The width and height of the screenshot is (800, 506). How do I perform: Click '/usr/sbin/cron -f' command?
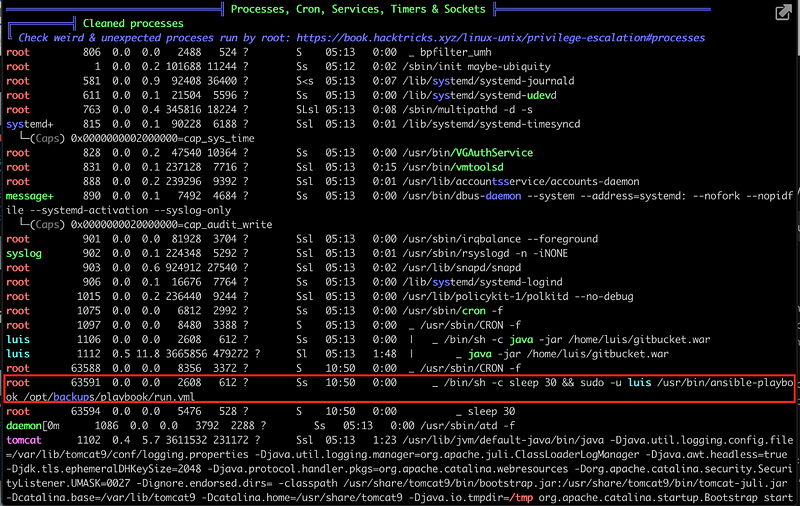click(453, 311)
